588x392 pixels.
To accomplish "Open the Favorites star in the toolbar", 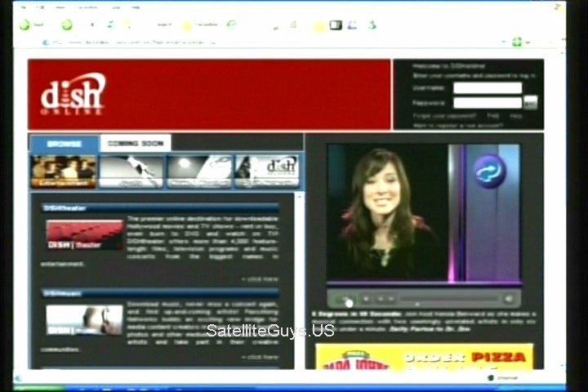I will click(x=186, y=25).
